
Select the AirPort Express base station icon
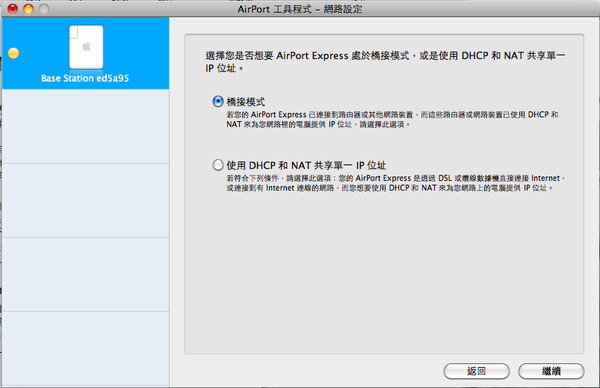(86, 47)
